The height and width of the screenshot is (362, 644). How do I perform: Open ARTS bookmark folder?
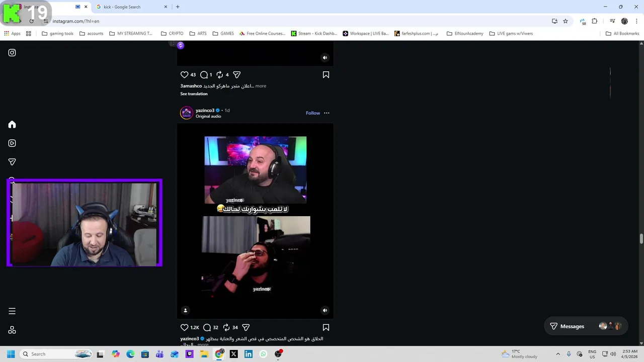pos(198,34)
